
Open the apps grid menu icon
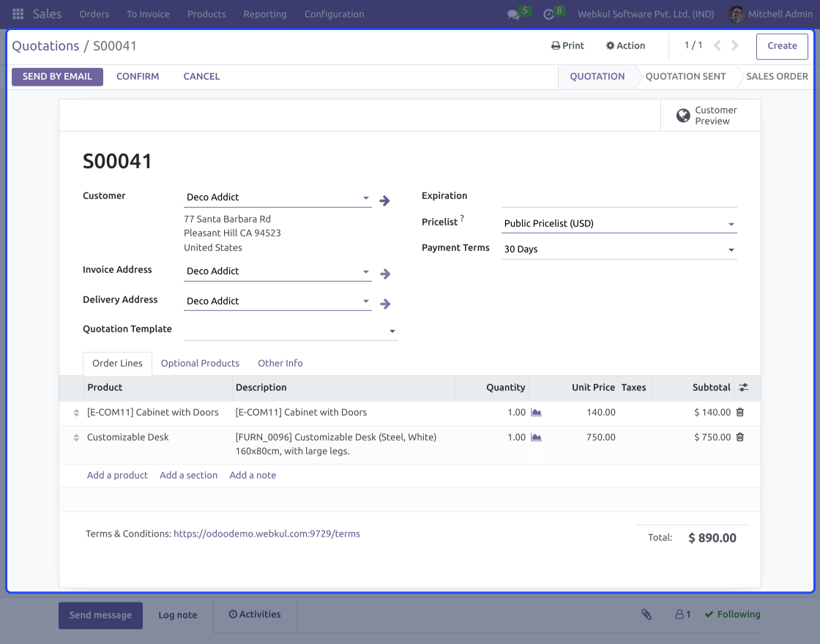[18, 14]
